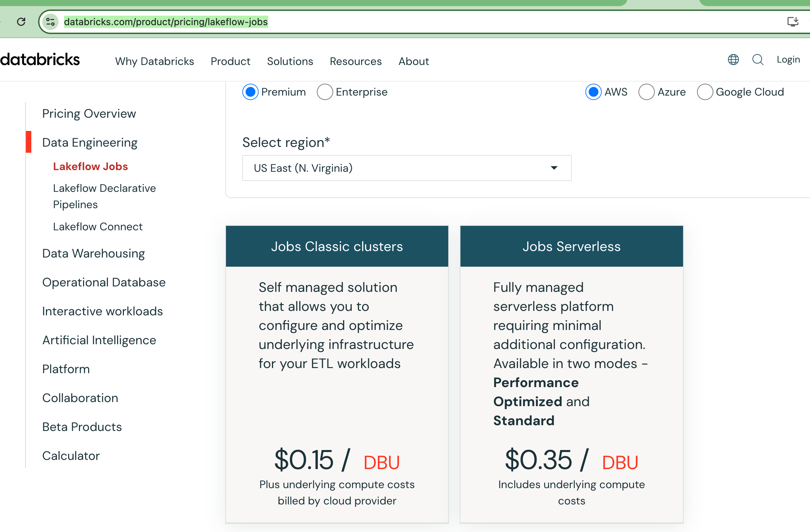This screenshot has height=532, width=810.
Task: Select the Premium plan radio button
Action: point(250,92)
